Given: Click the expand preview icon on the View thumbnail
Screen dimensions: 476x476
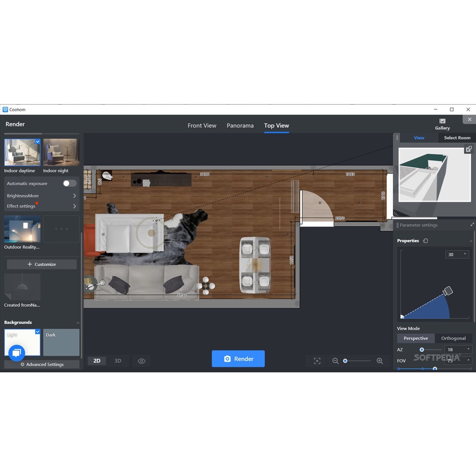Looking at the screenshot, I should pos(469,149).
